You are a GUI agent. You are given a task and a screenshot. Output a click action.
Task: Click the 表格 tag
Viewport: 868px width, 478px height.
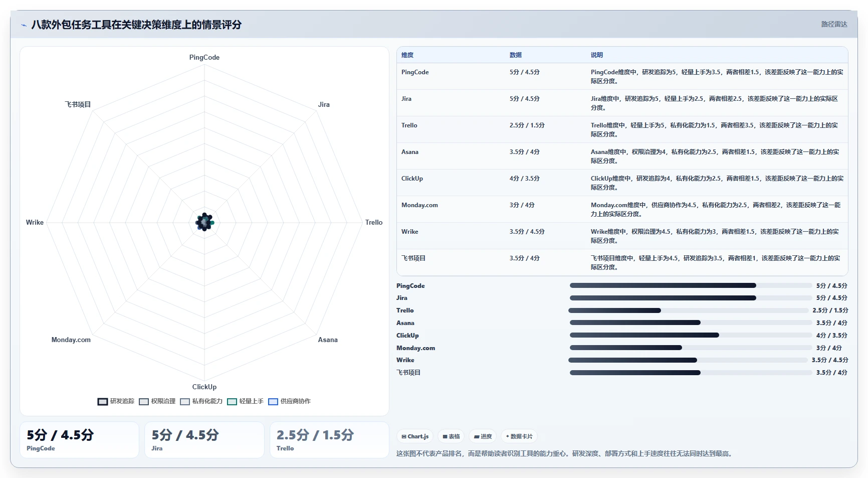pyautogui.click(x=451, y=436)
